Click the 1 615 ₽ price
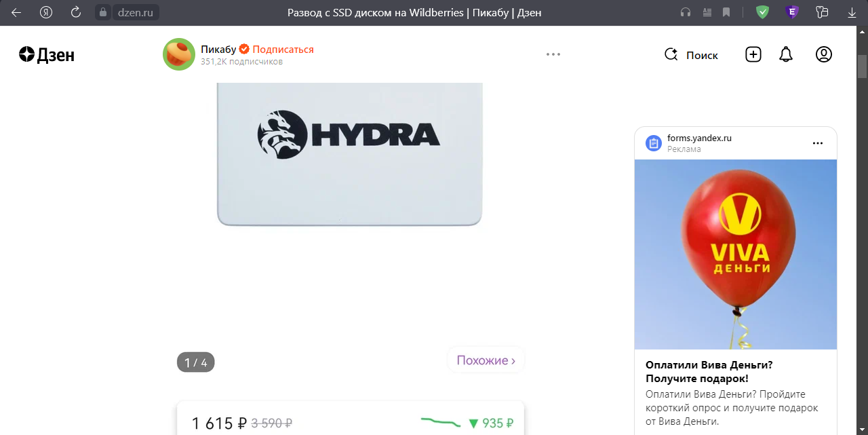Viewport: 868px width, 435px height. (219, 423)
